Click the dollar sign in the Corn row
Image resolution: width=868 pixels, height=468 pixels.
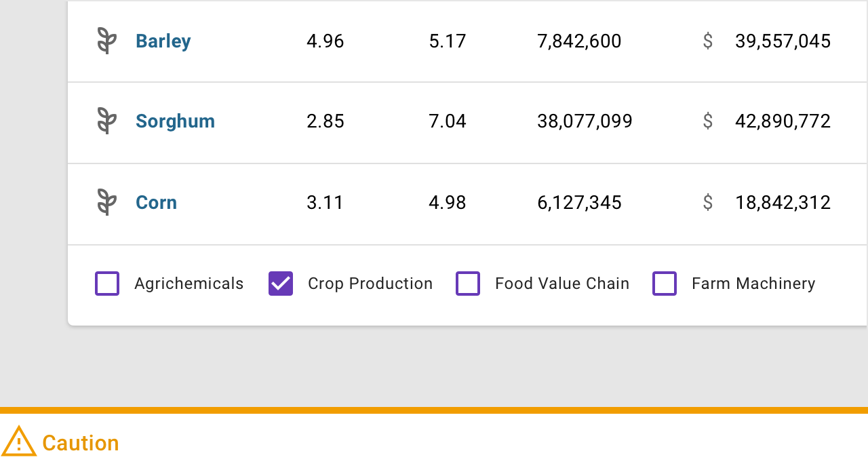(x=707, y=203)
